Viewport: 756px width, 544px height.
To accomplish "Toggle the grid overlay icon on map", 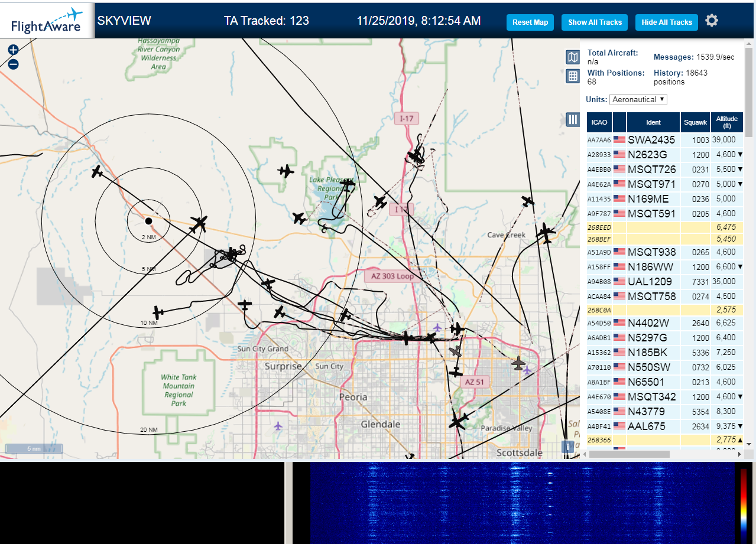I will click(x=572, y=76).
